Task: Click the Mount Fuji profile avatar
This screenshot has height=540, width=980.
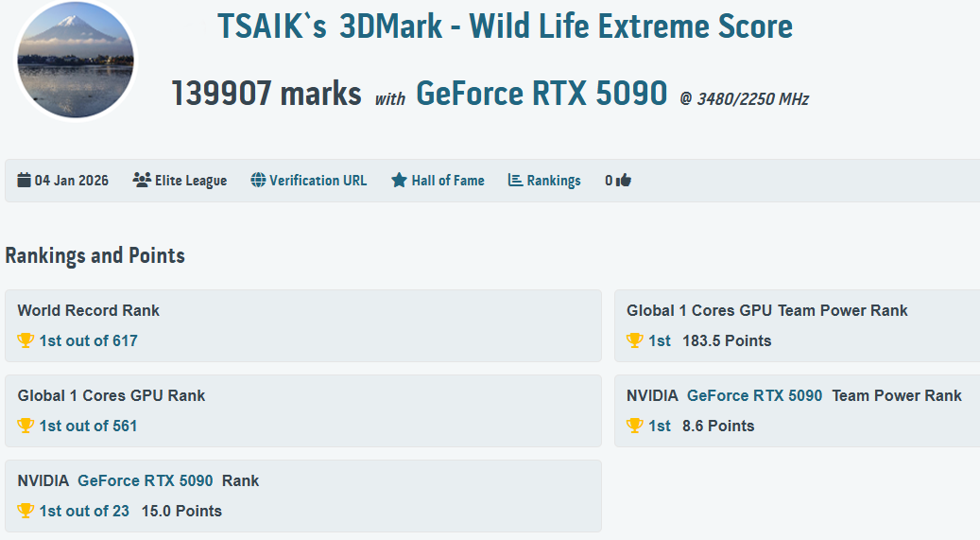Action: (75, 60)
